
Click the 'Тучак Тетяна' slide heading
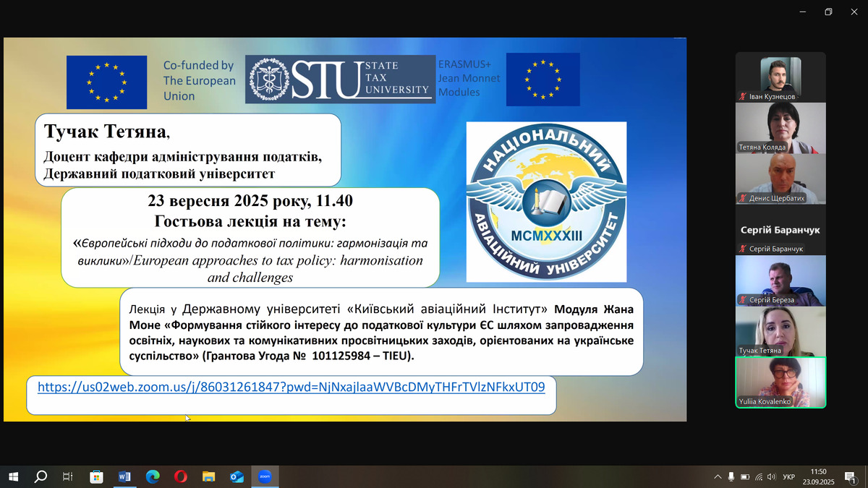coord(106,132)
